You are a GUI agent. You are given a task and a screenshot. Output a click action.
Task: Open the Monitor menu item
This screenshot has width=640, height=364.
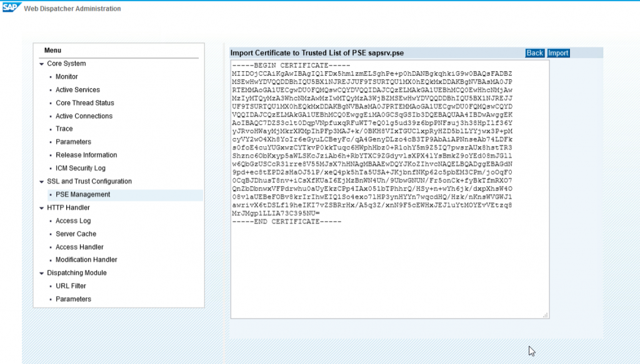pos(66,77)
